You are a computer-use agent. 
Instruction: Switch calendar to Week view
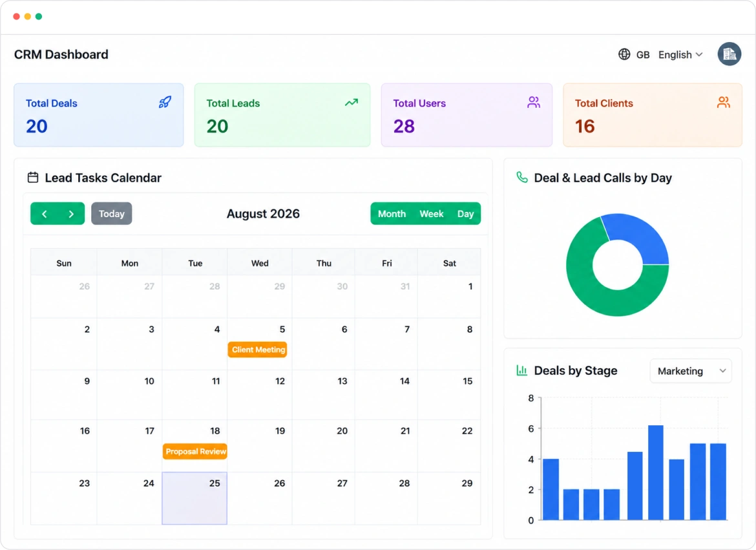click(431, 214)
